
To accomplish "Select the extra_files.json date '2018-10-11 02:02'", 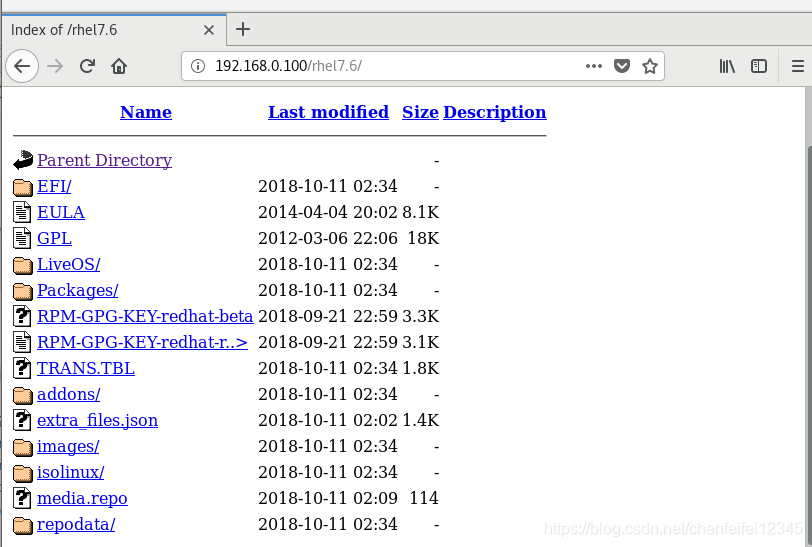I will tap(328, 420).
